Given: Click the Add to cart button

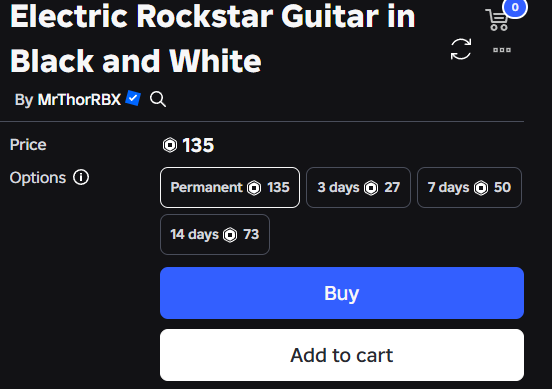Looking at the screenshot, I should tap(342, 355).
